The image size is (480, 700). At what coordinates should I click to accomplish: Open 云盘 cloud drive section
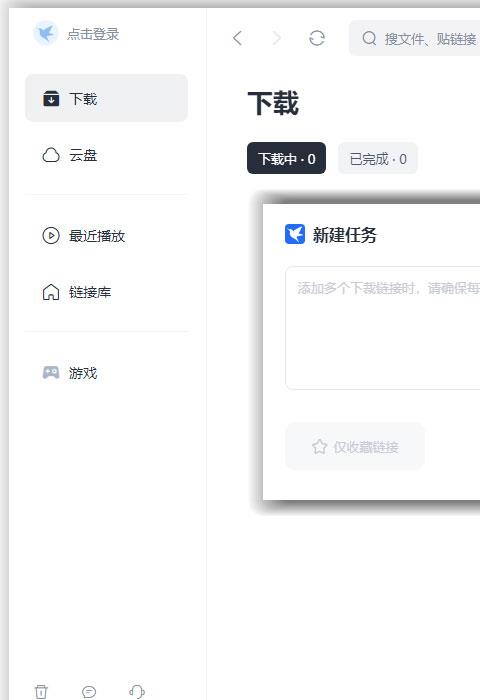106,155
